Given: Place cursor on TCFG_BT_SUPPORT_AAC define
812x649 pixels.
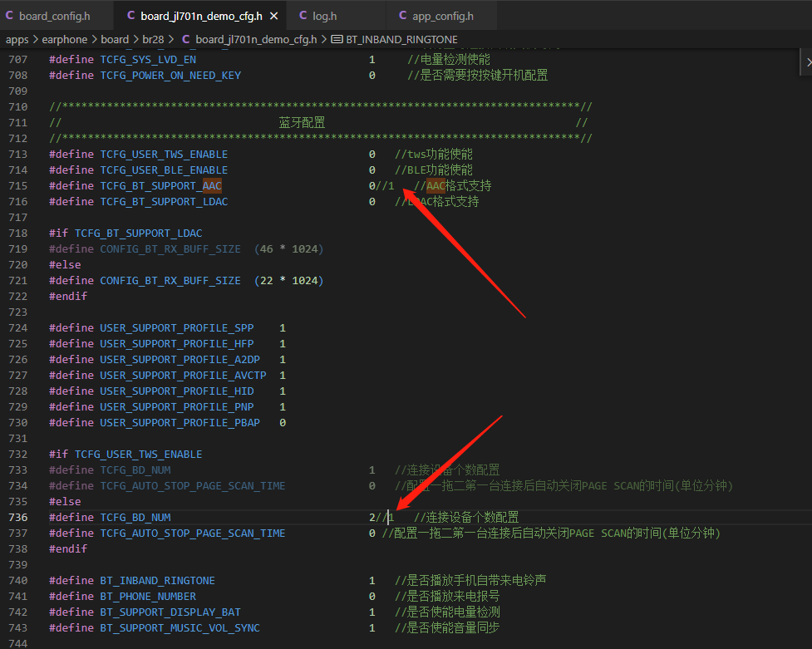Looking at the screenshot, I should (161, 186).
